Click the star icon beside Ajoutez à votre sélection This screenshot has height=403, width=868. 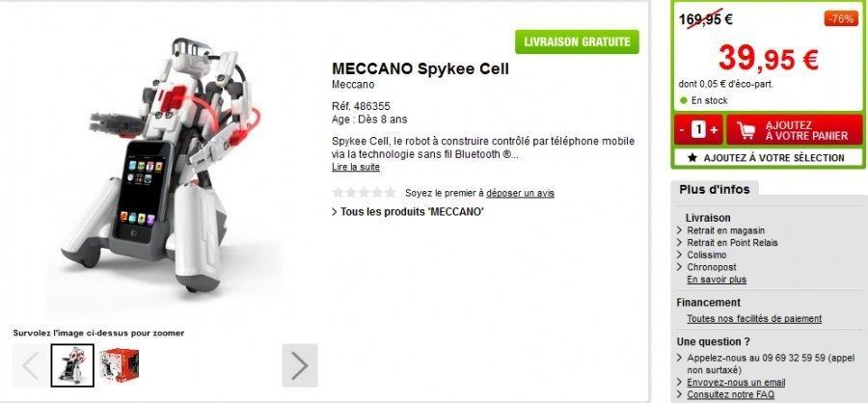692,158
